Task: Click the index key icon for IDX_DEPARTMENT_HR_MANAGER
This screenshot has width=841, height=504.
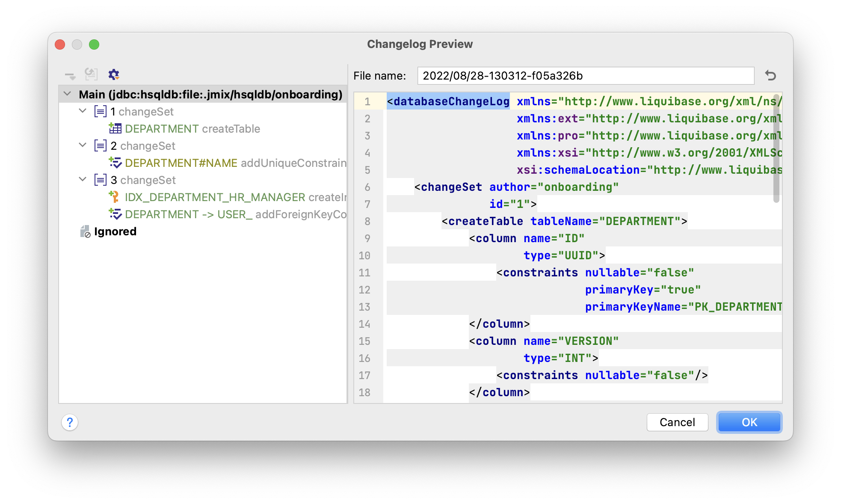Action: pos(114,197)
